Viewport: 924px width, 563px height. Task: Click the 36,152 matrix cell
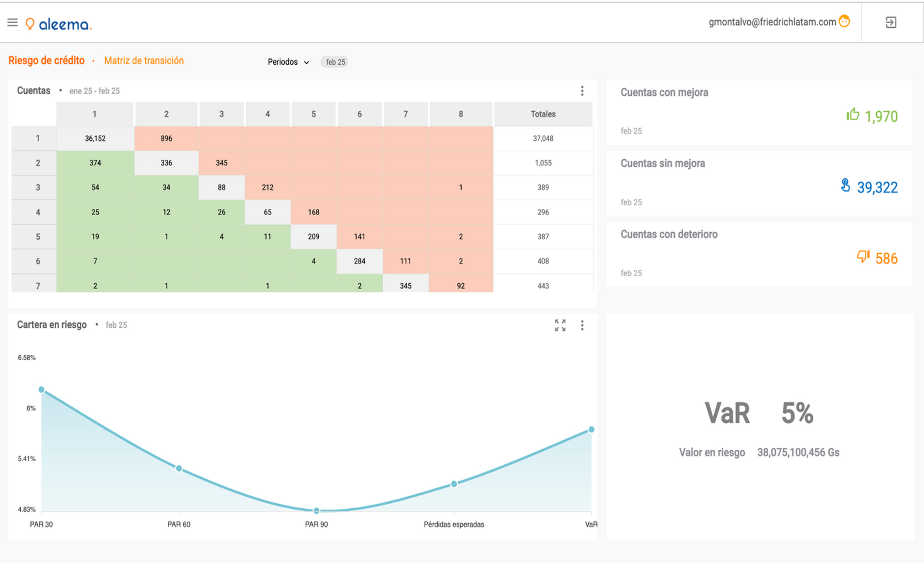(95, 138)
